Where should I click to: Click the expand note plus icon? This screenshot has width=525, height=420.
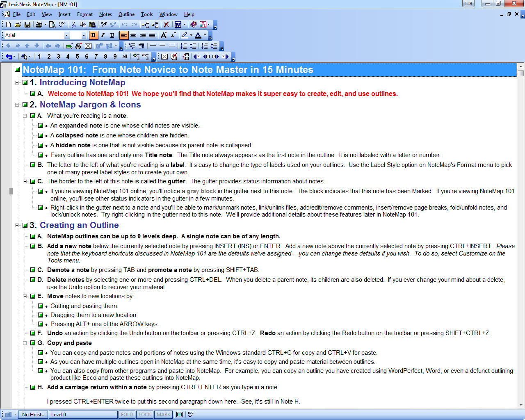(x=136, y=57)
